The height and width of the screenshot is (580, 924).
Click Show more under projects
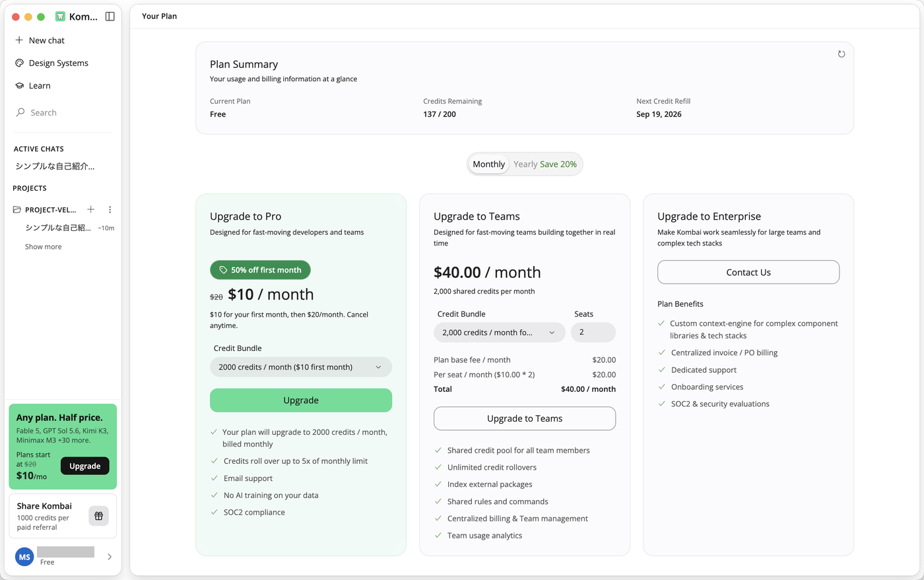(x=44, y=247)
